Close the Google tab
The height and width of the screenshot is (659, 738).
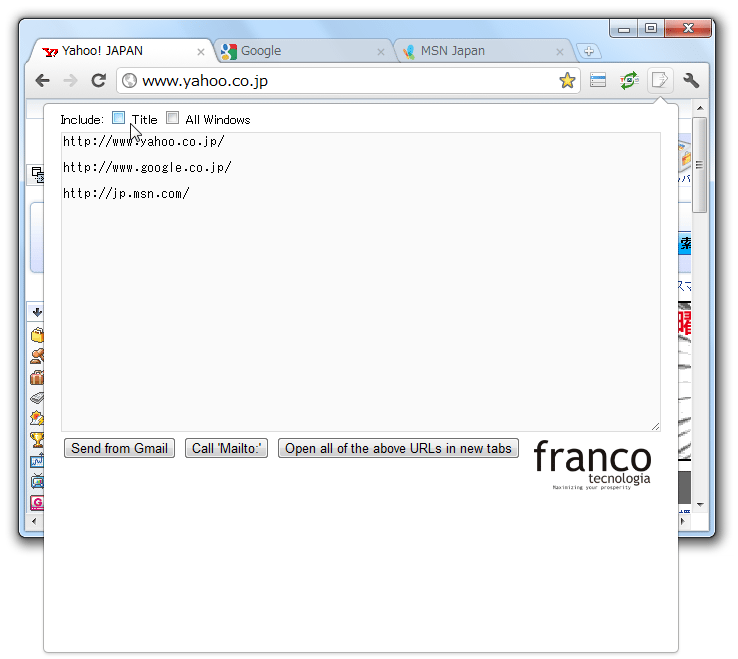[x=381, y=52]
